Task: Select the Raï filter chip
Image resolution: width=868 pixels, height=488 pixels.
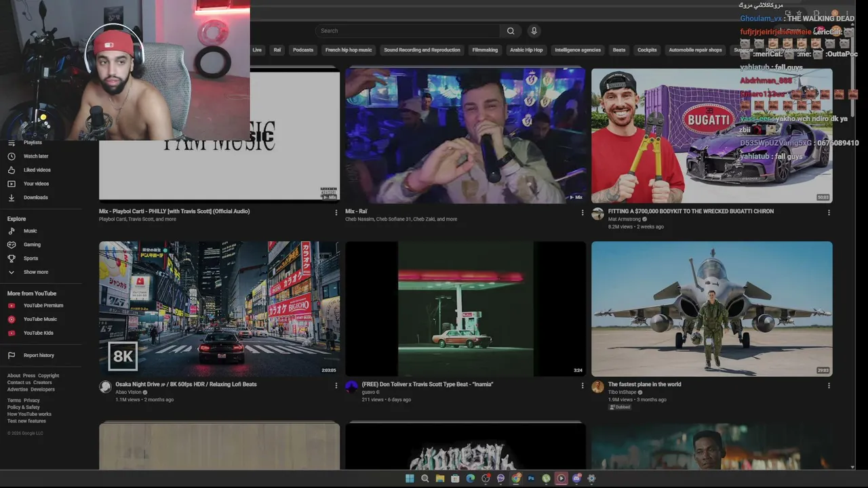Action: pos(277,49)
